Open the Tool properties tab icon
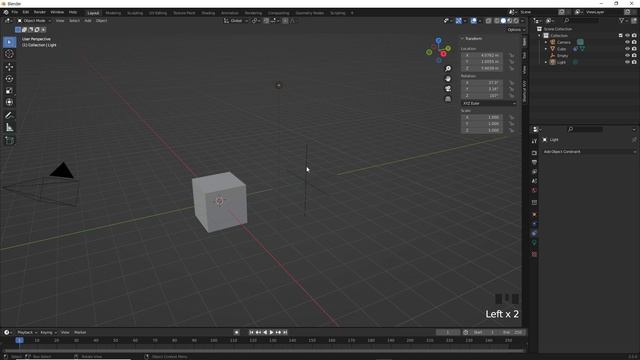The height and width of the screenshot is (360, 640). pos(534,141)
